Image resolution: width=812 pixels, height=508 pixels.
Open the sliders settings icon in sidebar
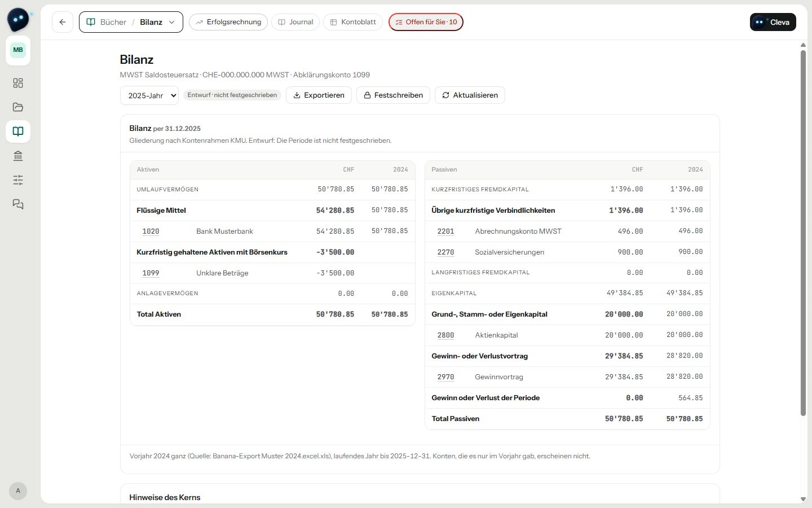[18, 180]
